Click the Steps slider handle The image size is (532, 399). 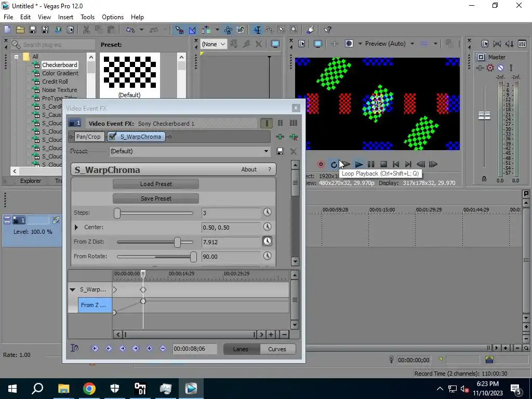pyautogui.click(x=117, y=213)
